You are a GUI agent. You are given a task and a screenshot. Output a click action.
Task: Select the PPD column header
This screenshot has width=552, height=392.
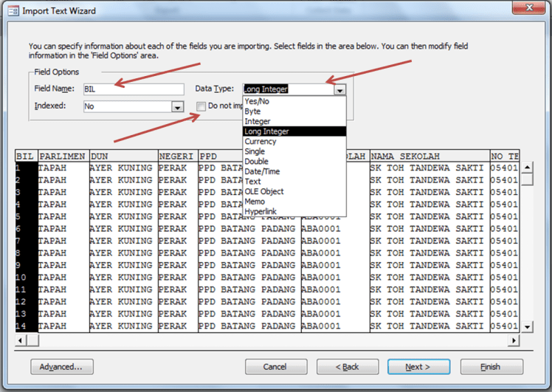tap(221, 156)
